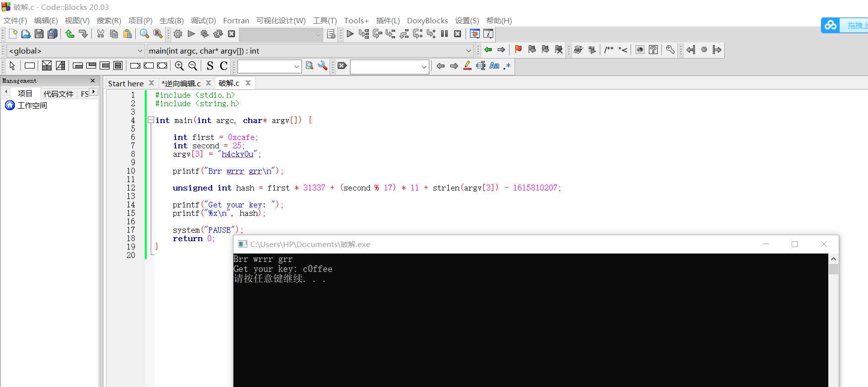Expand search text combo box arrow
The width and height of the screenshot is (868, 387).
[296, 66]
